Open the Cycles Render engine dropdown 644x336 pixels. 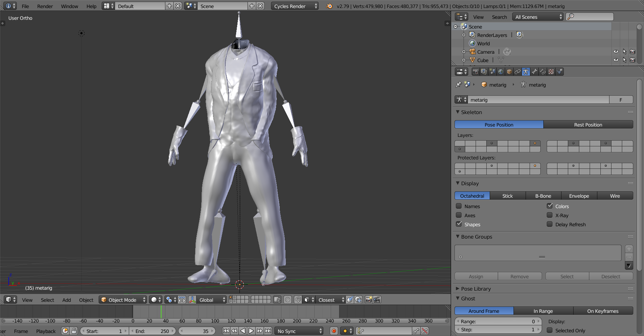pyautogui.click(x=294, y=6)
